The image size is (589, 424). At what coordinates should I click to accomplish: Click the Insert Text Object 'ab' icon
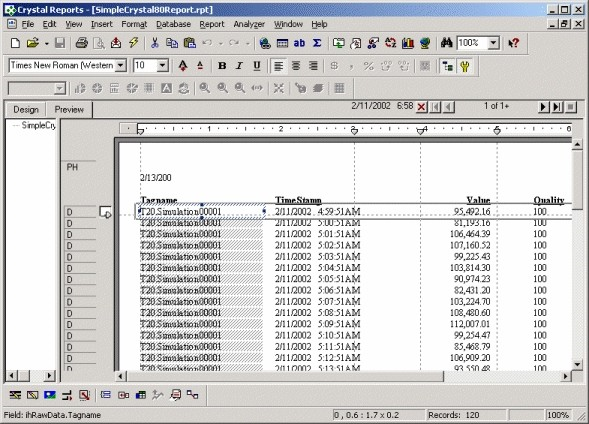pos(299,43)
